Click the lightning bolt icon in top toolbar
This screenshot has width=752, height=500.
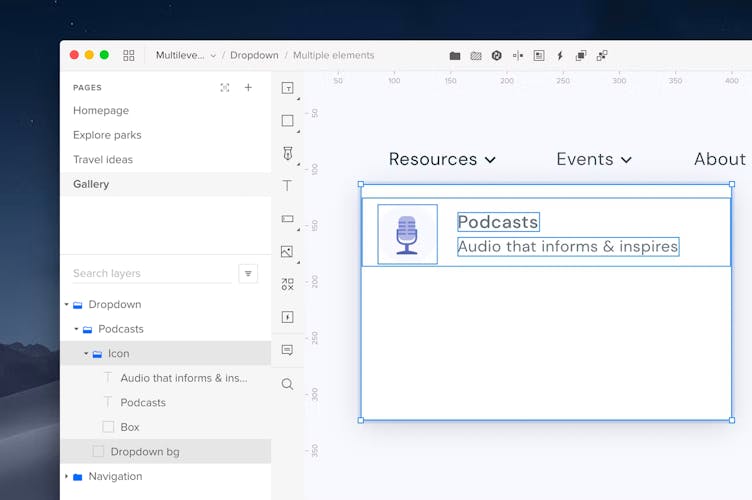coord(560,56)
